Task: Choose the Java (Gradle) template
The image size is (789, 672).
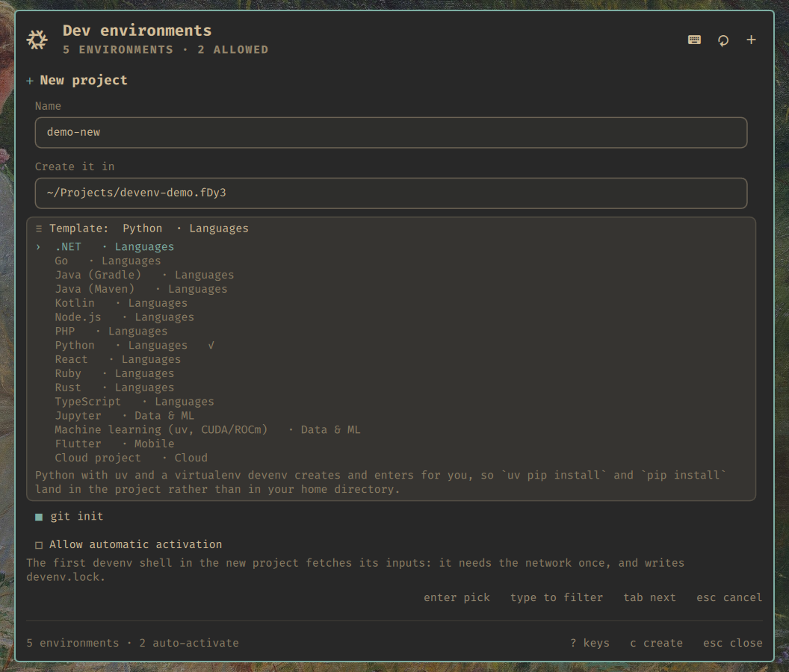Action: (391, 275)
